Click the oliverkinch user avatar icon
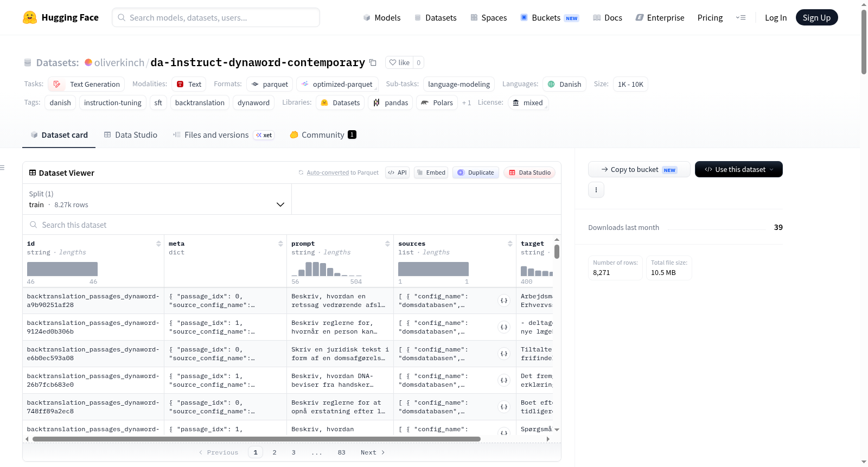 pyautogui.click(x=88, y=62)
